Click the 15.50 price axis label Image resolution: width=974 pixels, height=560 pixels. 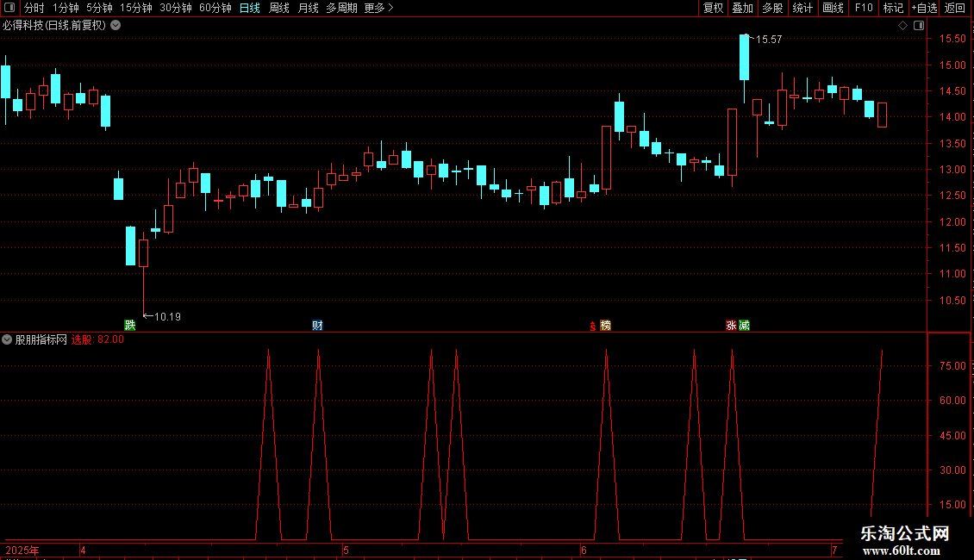click(952, 39)
